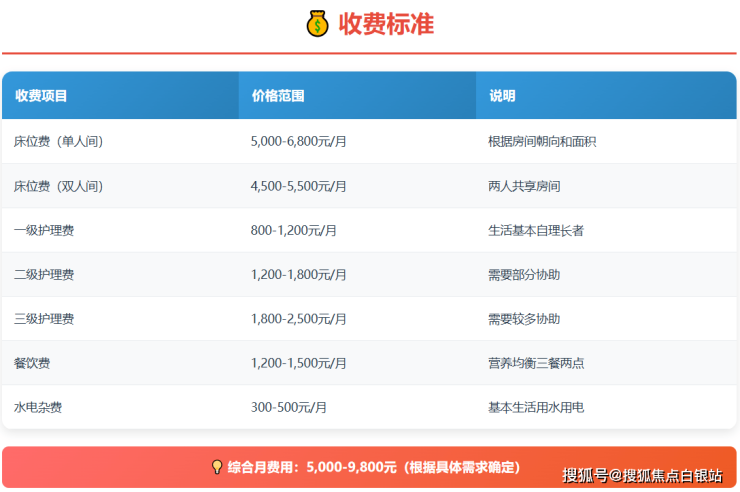Image resolution: width=740 pixels, height=492 pixels.
Task: Click the 生活基本自理长者 description
Action: (x=536, y=230)
